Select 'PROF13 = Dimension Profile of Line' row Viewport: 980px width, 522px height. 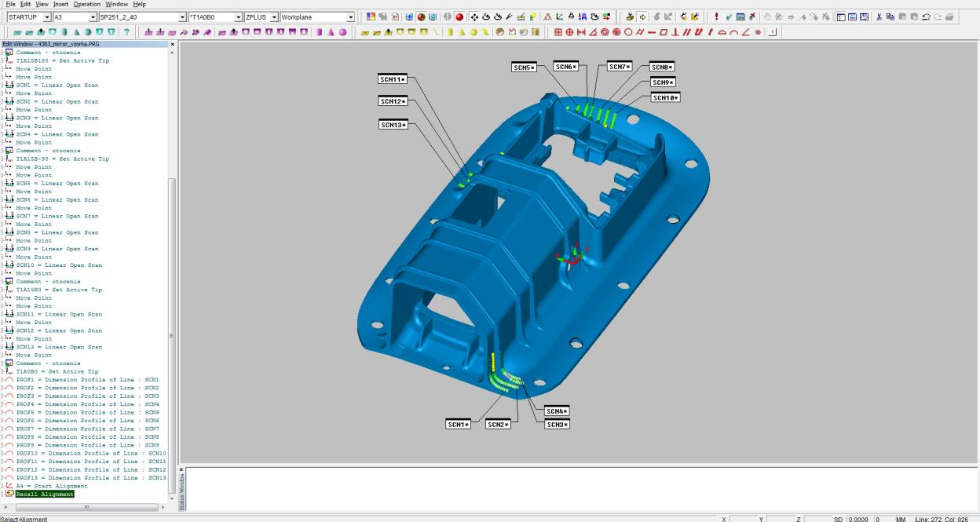[91, 478]
